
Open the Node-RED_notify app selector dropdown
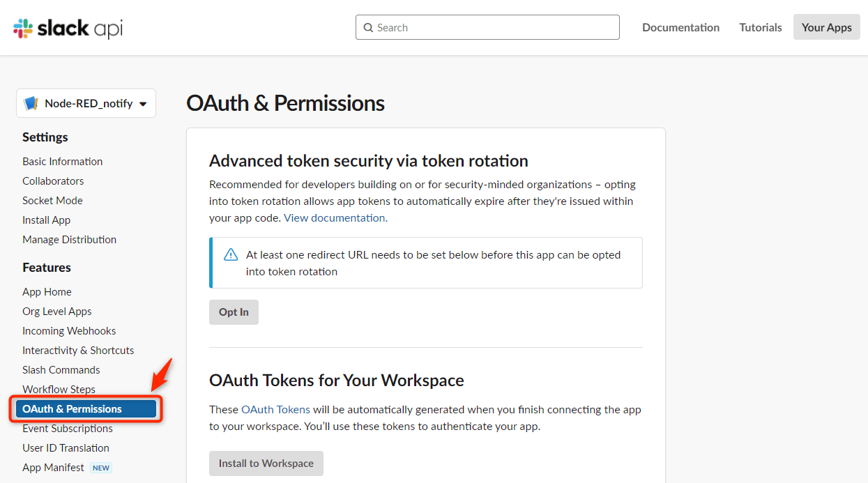[86, 103]
